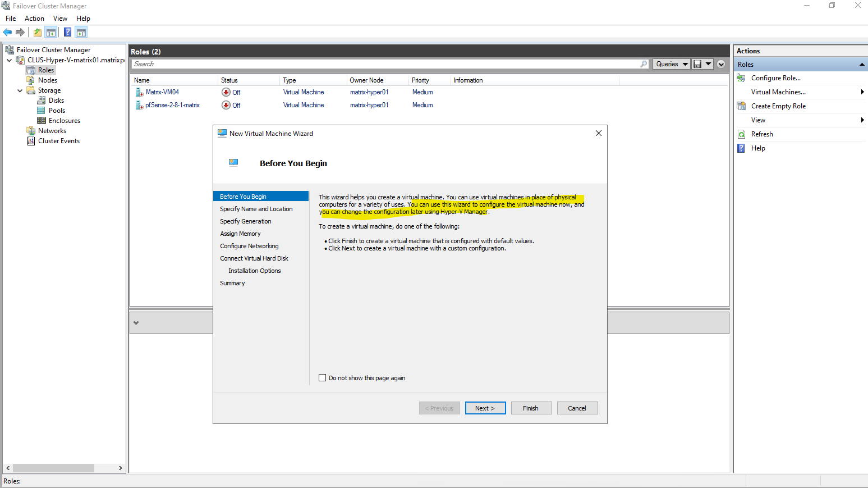The width and height of the screenshot is (868, 488).
Task: Click the Up one level folder icon
Action: coord(38,32)
